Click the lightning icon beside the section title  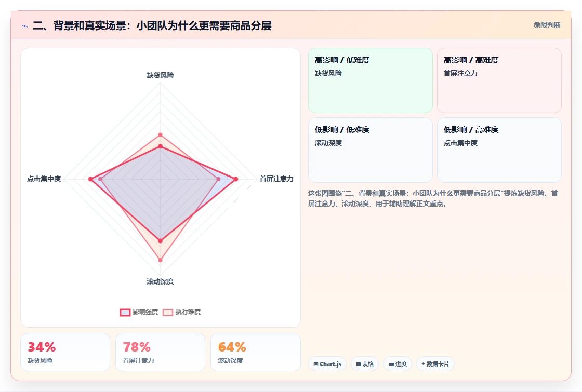(25, 26)
